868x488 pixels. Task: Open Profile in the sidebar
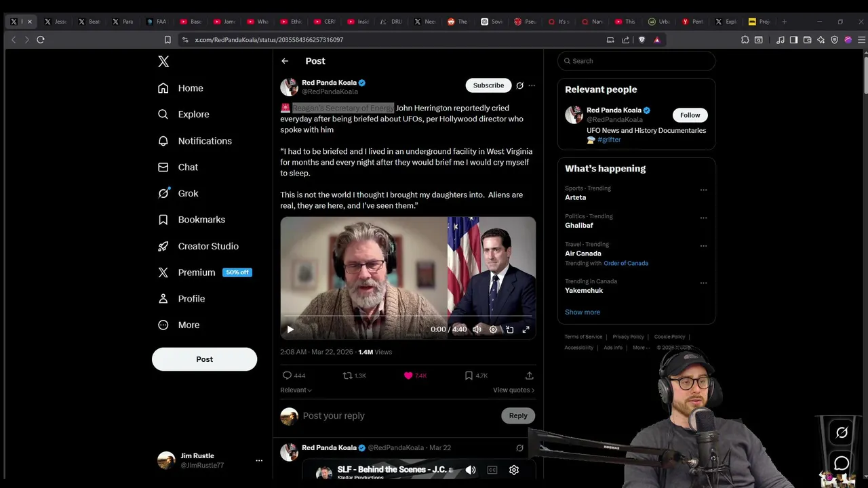tap(181, 299)
